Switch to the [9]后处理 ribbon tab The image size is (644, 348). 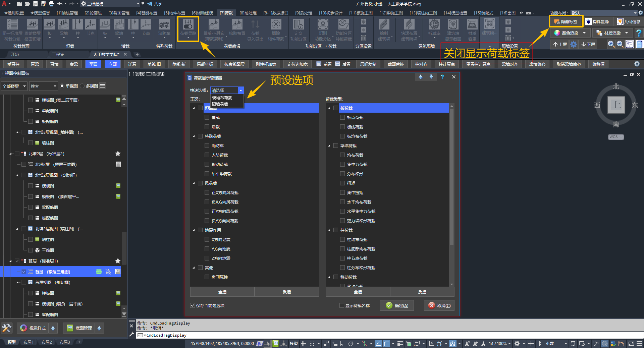pos(304,13)
